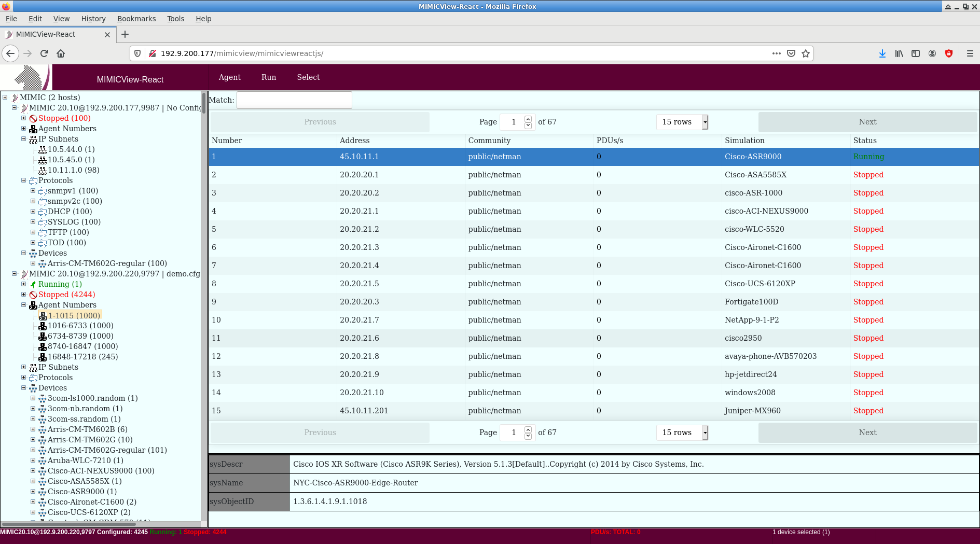Open the Firefox library icon

pyautogui.click(x=899, y=53)
